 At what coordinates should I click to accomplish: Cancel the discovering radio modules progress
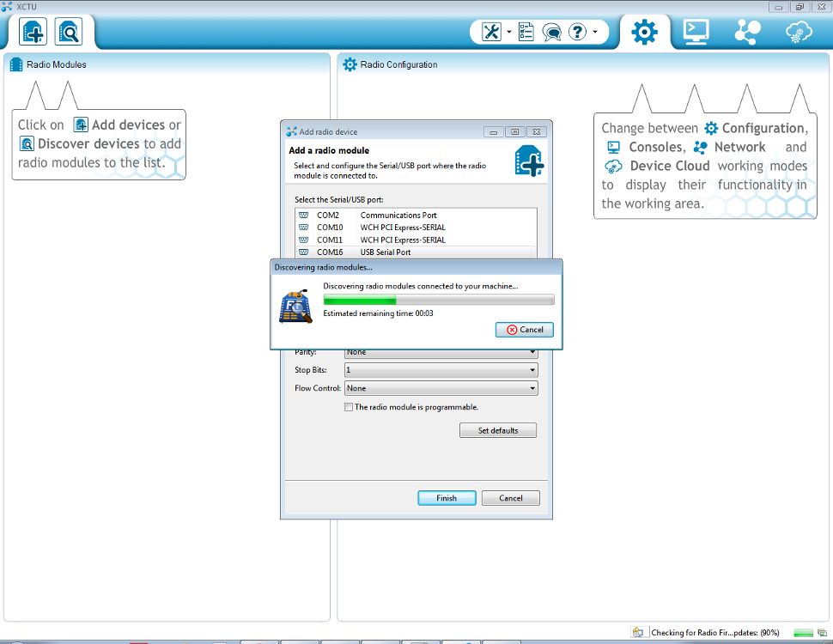pyautogui.click(x=525, y=330)
